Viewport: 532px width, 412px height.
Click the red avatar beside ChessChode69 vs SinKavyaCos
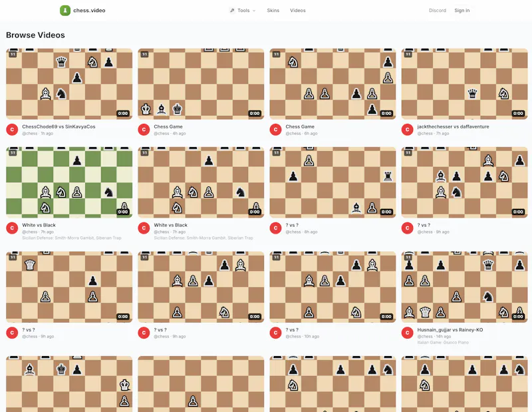pyautogui.click(x=12, y=129)
